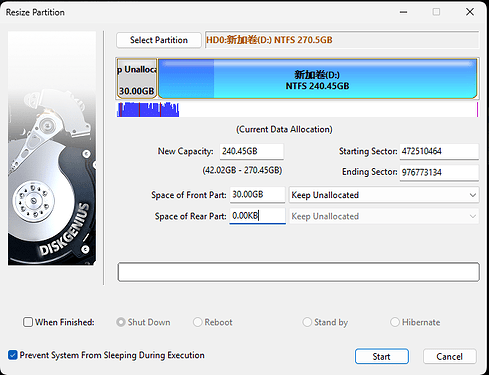
Task: Click the Select Partition button
Action: (x=159, y=40)
